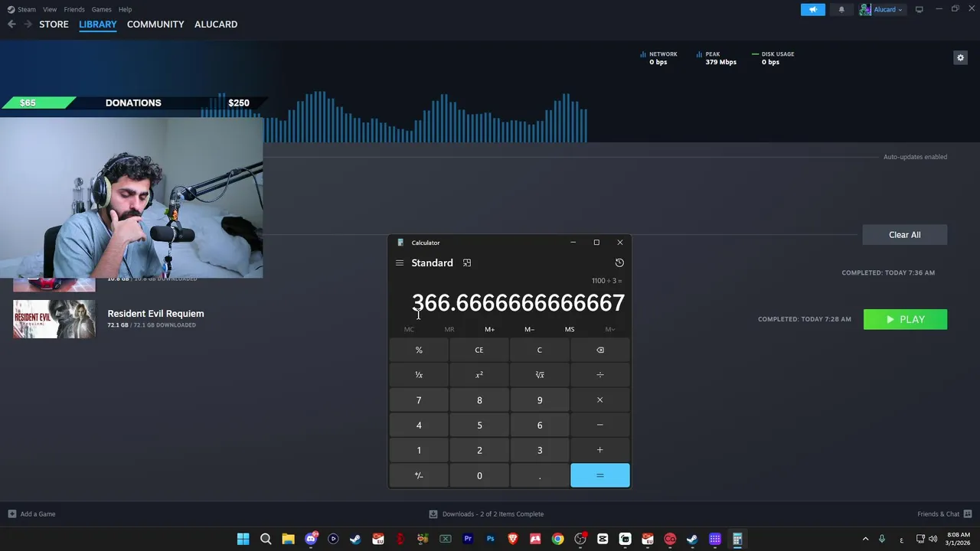This screenshot has height=551, width=980.
Task: Click the Clear All button
Action: [904, 235]
